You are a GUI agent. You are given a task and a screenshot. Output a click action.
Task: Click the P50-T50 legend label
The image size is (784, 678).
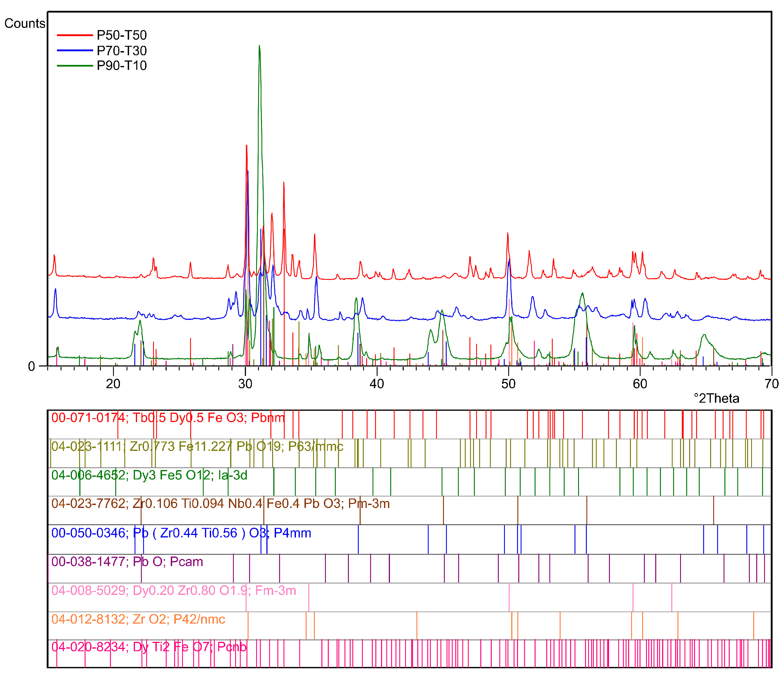[122, 35]
